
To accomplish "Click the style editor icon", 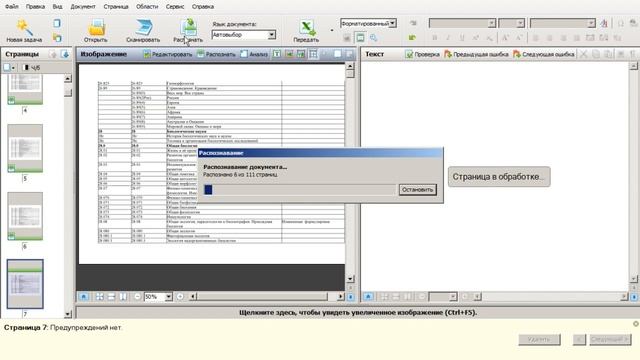I will coord(604,23).
